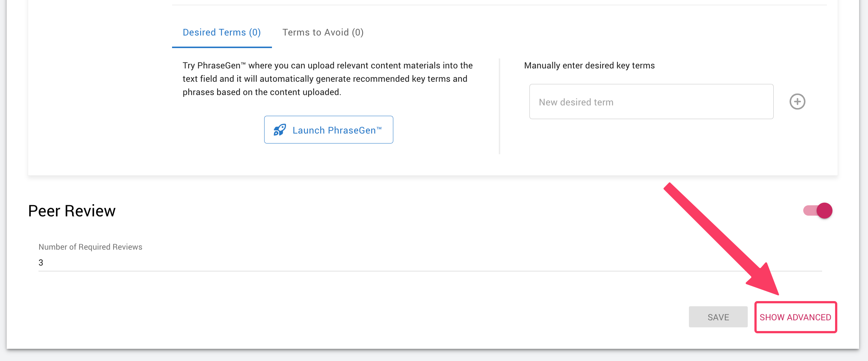Focus the New desired term field
The image size is (868, 361).
tap(651, 102)
